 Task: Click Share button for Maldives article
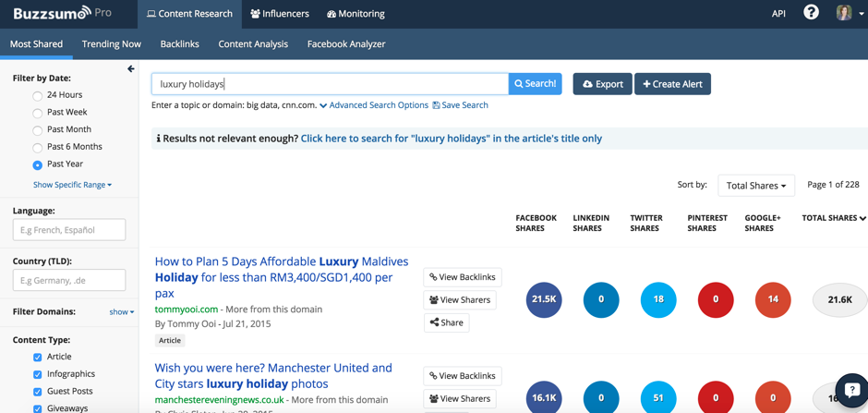pos(446,322)
